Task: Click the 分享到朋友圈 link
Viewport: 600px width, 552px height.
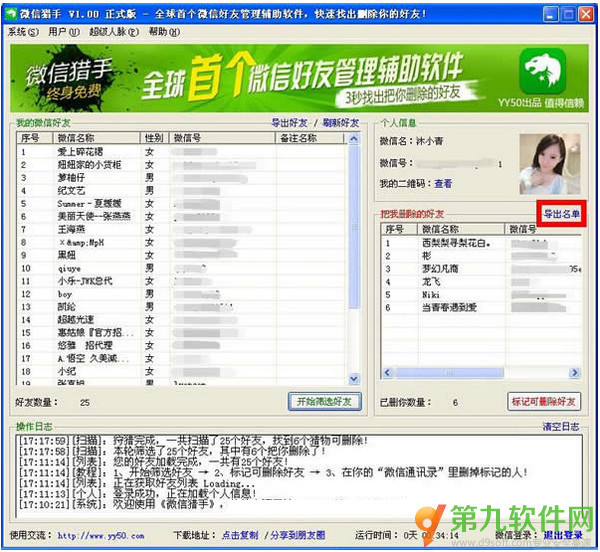Action: pos(298,535)
